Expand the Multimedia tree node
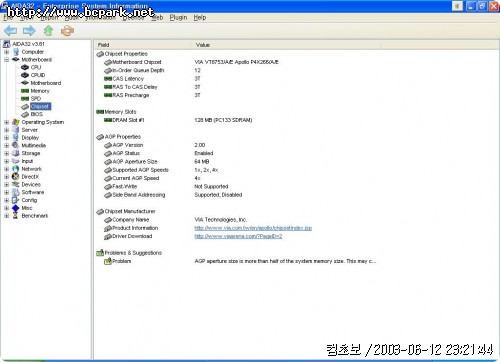Viewport: 500px width, 362px height. click(x=6, y=146)
